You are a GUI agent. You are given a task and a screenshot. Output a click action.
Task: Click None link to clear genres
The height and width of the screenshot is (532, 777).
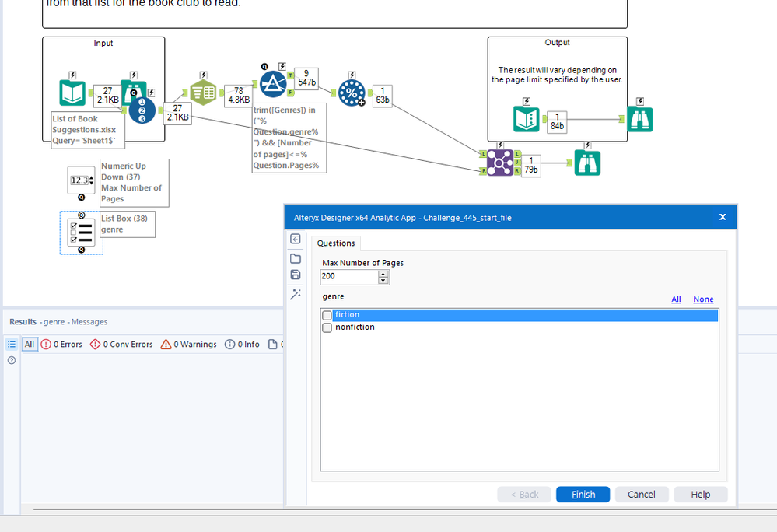coord(703,299)
